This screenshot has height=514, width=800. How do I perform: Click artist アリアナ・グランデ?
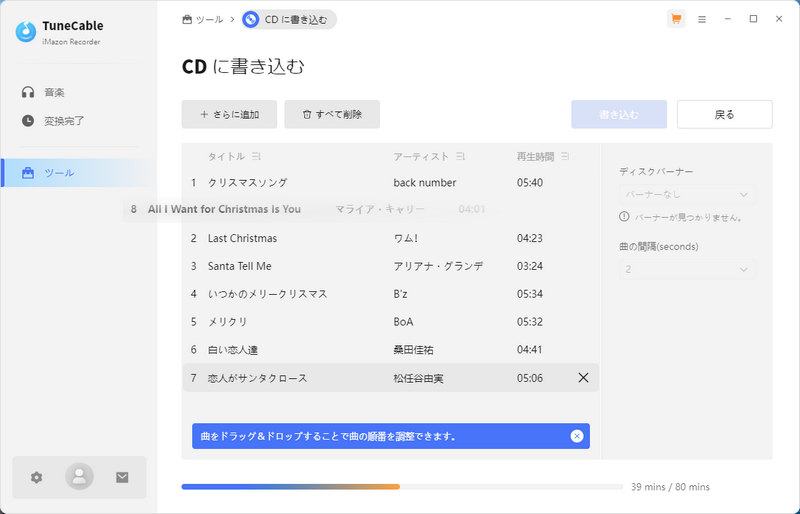click(x=438, y=266)
